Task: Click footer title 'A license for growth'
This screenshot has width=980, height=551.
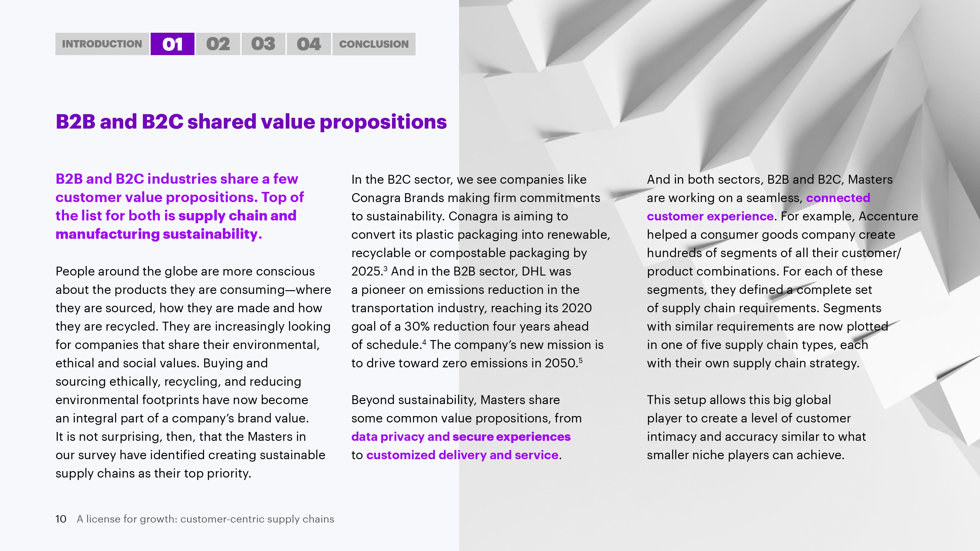Action: click(x=205, y=519)
